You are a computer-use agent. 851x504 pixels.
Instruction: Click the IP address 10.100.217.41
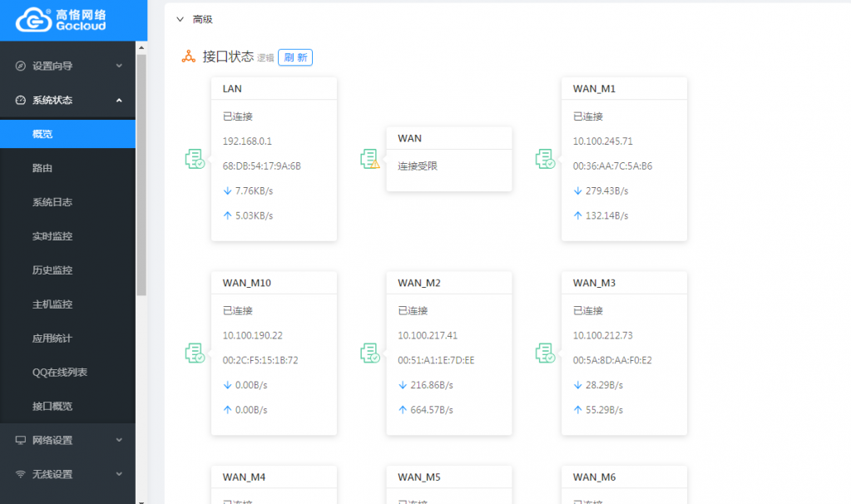click(428, 335)
